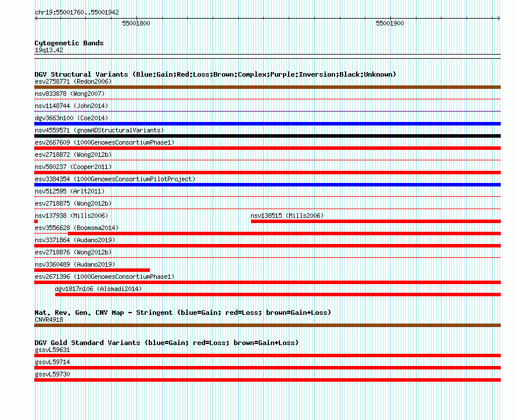Click the esv2718876 (Wong2012b) label
This screenshot has height=420, width=517.
(x=73, y=252)
